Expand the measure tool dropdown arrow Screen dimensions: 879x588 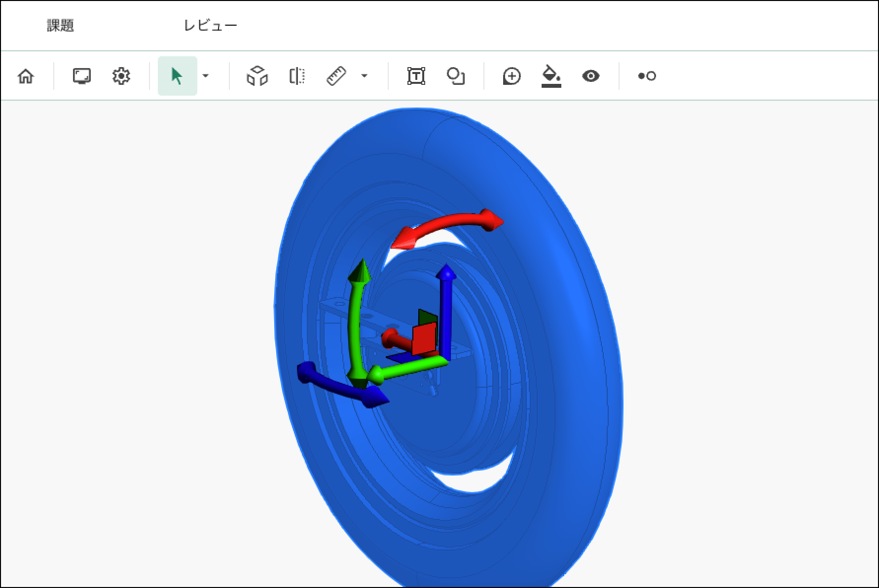tap(365, 76)
